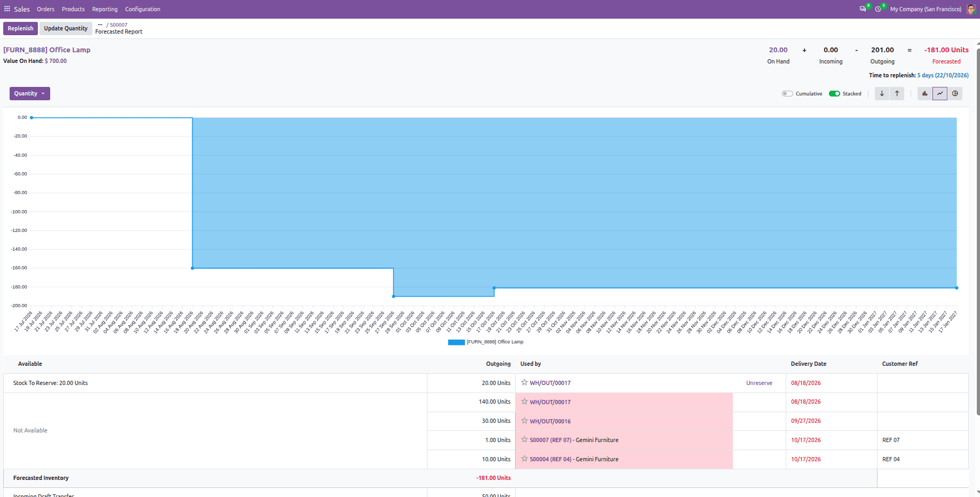
Task: Star the S00004 (REF 04) row
Action: tap(525, 459)
